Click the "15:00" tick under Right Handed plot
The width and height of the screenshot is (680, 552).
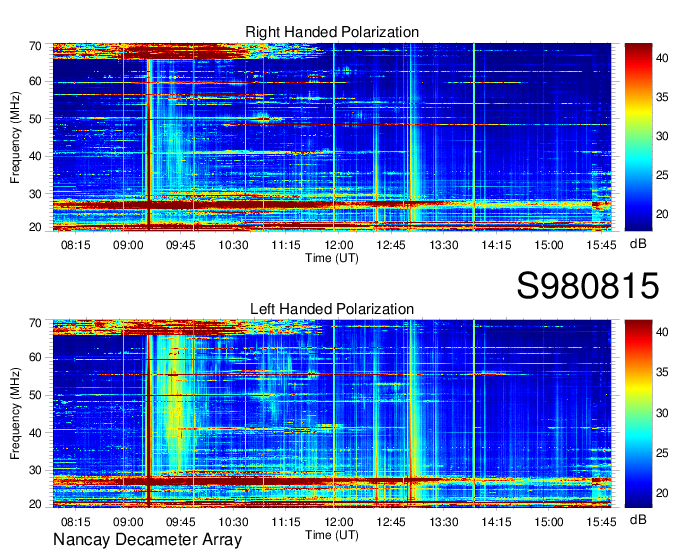(x=549, y=245)
